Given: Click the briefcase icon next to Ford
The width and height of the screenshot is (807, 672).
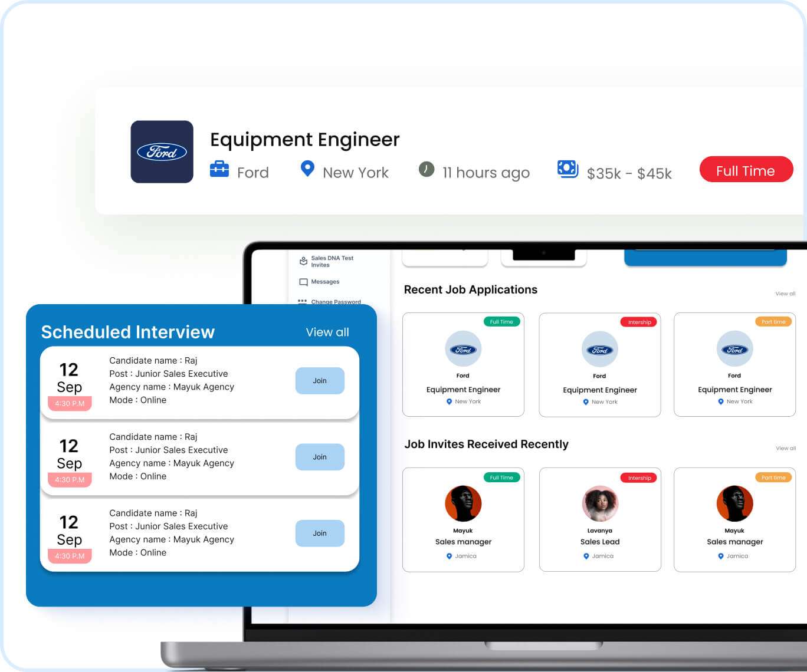Looking at the screenshot, I should (x=219, y=170).
